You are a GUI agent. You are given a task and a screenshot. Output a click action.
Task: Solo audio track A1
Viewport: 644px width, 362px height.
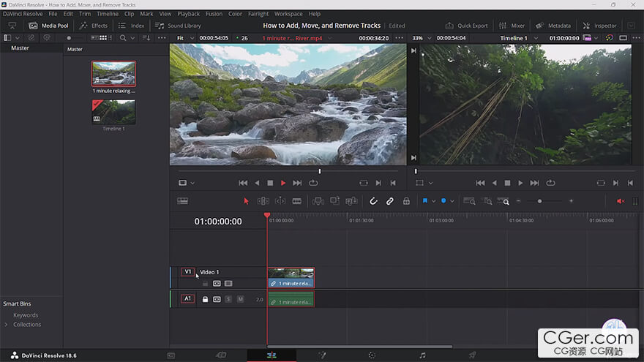pos(228,299)
